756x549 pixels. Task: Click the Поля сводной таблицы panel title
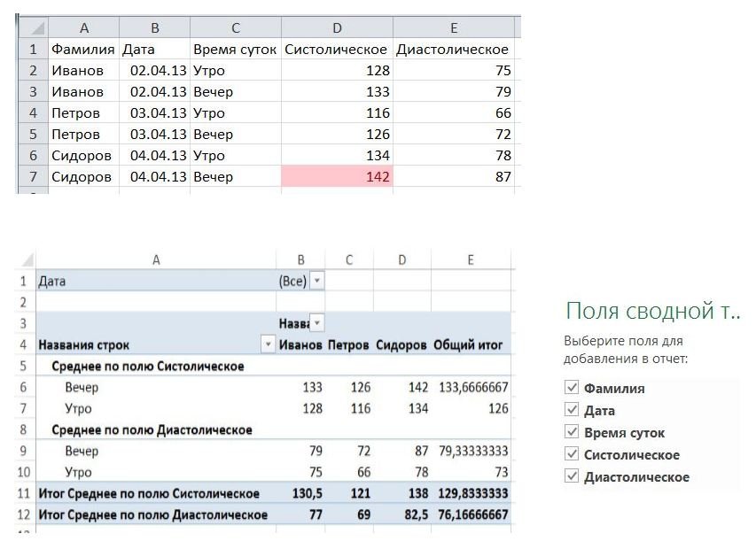pyautogui.click(x=652, y=311)
